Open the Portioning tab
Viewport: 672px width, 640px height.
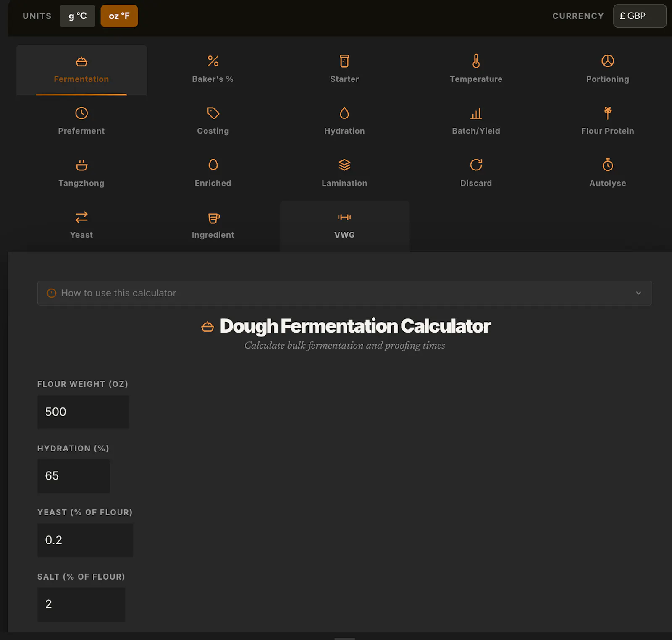pos(608,70)
